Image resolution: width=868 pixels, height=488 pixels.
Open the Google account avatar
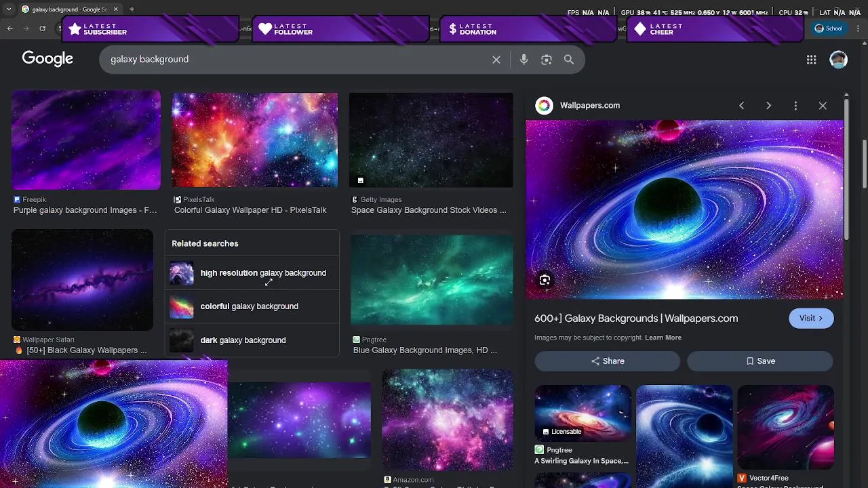point(839,60)
